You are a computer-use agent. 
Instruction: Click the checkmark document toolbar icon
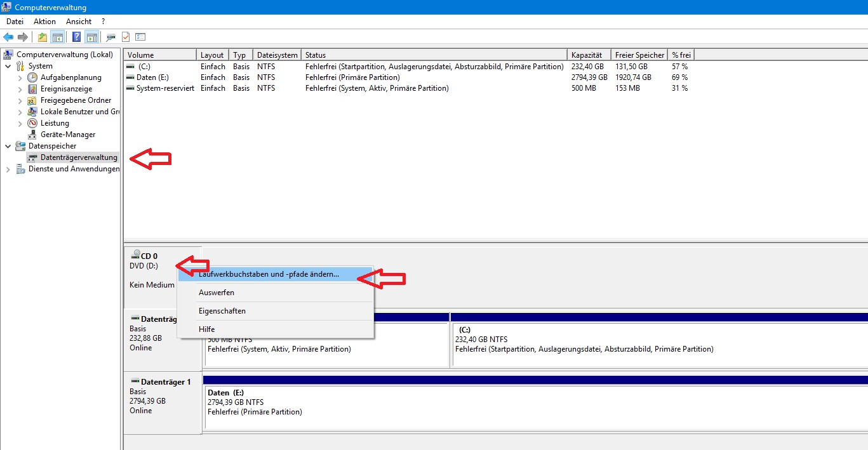coord(126,37)
